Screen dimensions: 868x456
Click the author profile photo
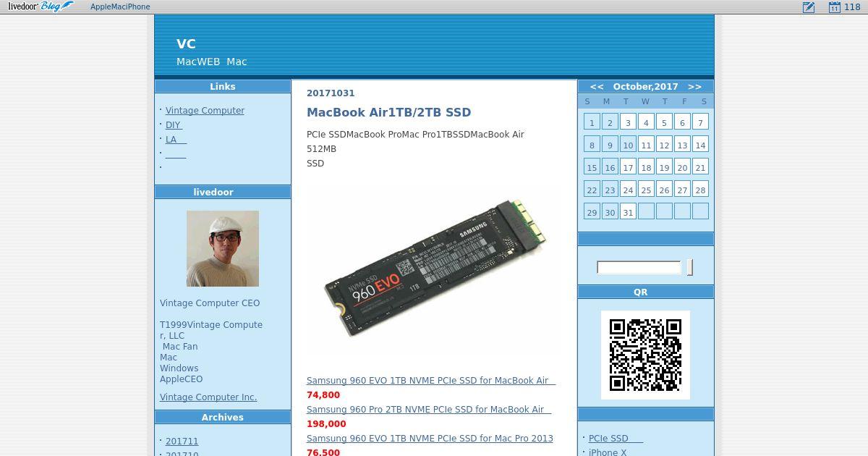click(223, 248)
